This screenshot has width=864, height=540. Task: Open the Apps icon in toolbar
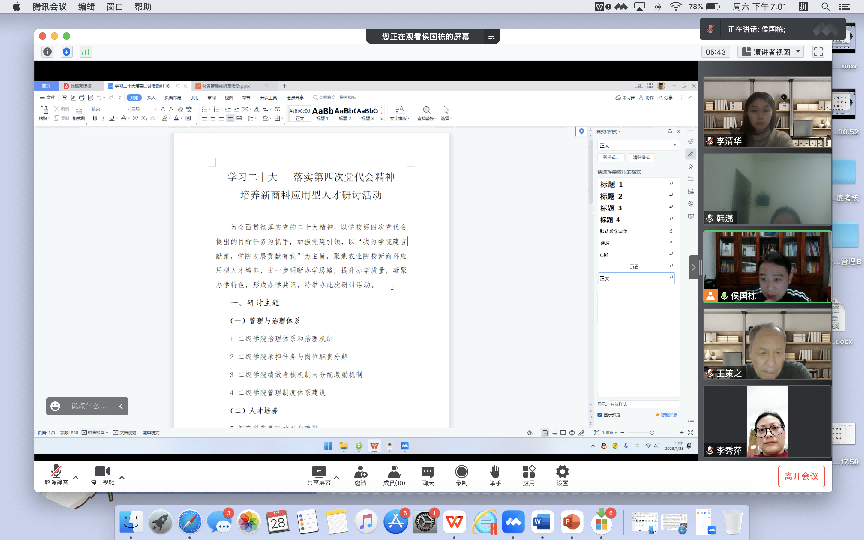click(x=528, y=472)
